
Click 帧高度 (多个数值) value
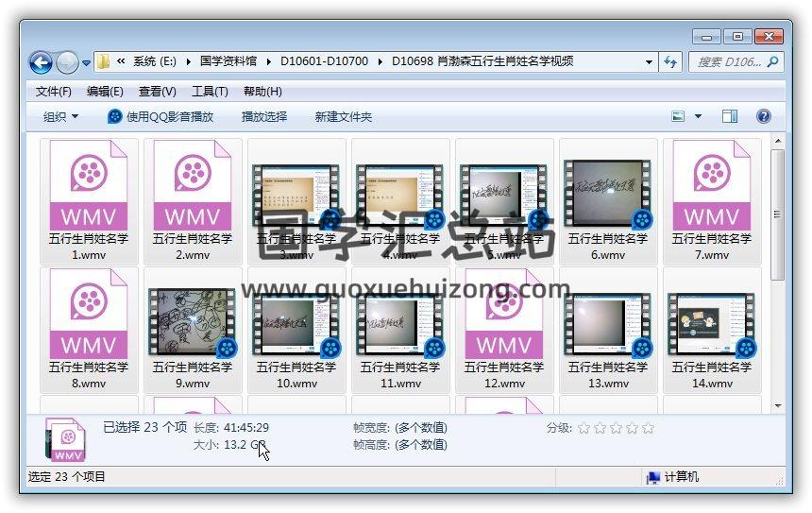click(x=420, y=445)
